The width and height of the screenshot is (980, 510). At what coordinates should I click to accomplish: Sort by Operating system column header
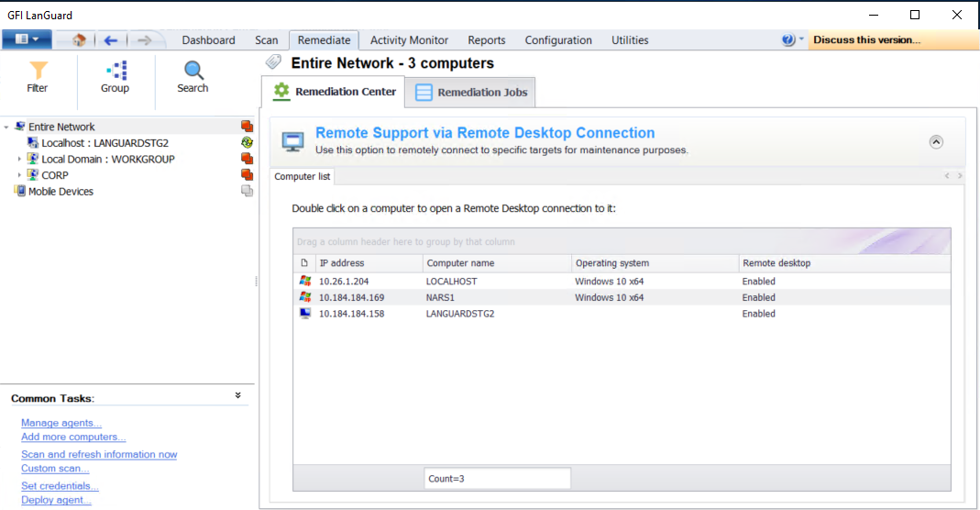coord(655,263)
